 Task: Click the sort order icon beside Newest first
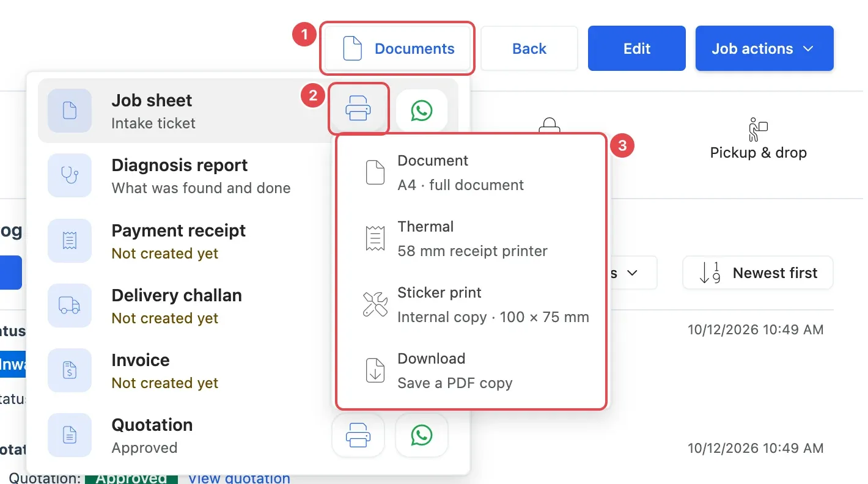click(x=710, y=273)
